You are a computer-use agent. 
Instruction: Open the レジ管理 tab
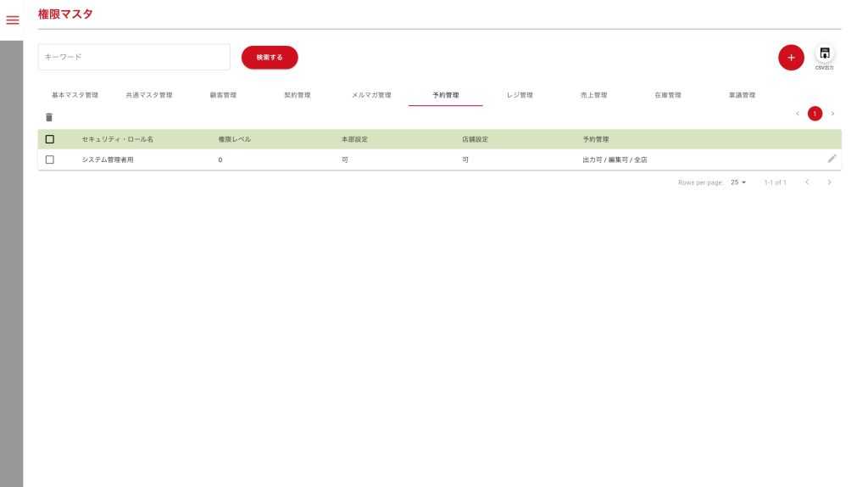click(520, 95)
